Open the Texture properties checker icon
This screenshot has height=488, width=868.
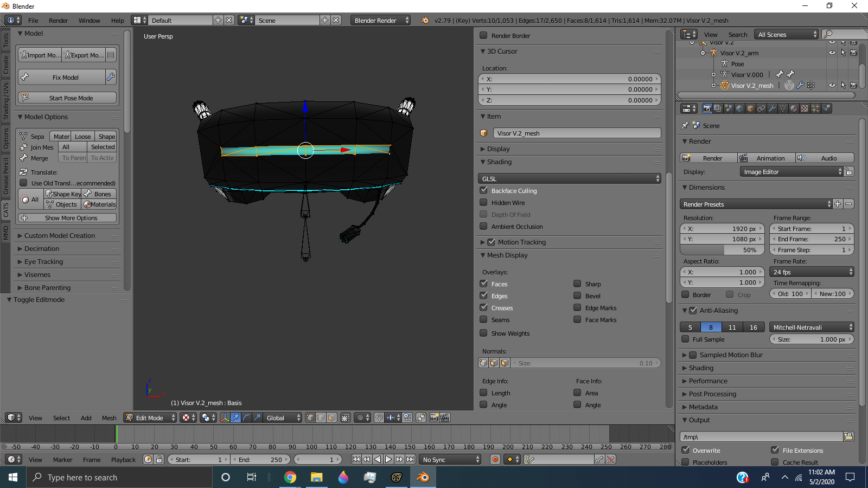[x=805, y=108]
